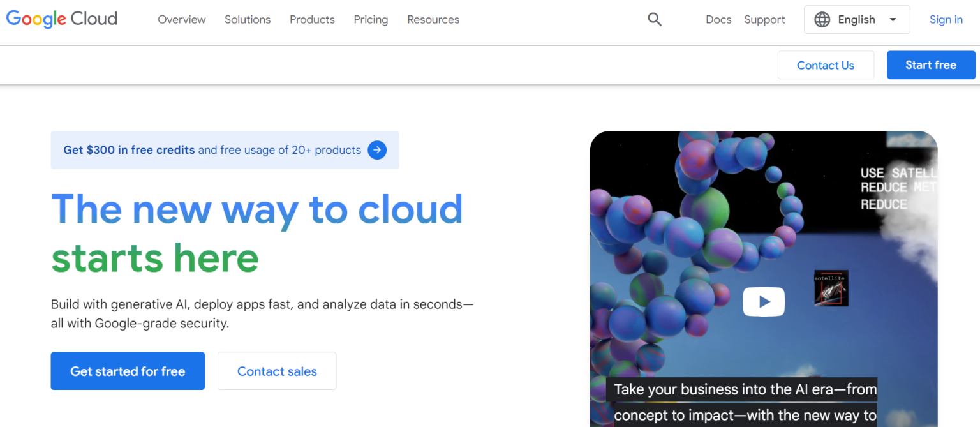Click the Start free button
The image size is (980, 427).
[x=931, y=64]
